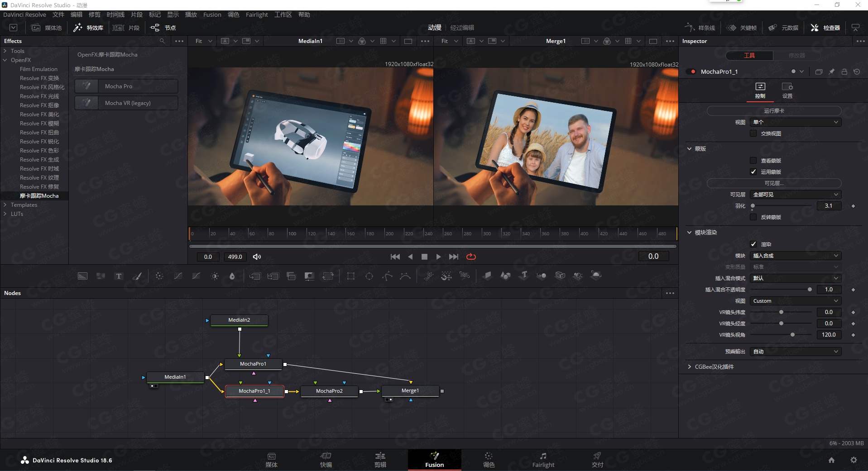The width and height of the screenshot is (868, 471).
Task: Add a Transform tool from toolbar
Action: point(328,276)
